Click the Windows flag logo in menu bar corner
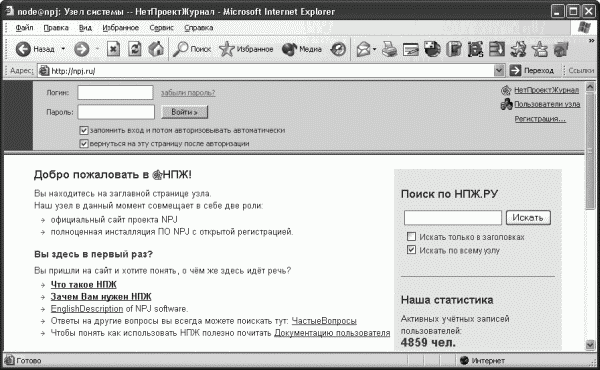600x370 pixels. pos(584,28)
